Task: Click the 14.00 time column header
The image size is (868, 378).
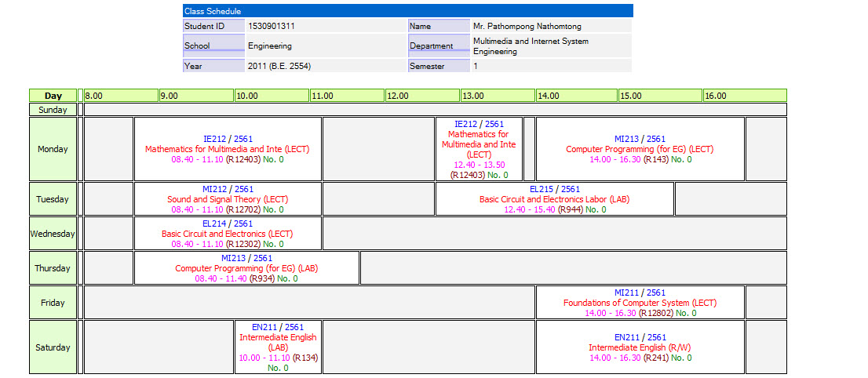Action: [x=577, y=96]
